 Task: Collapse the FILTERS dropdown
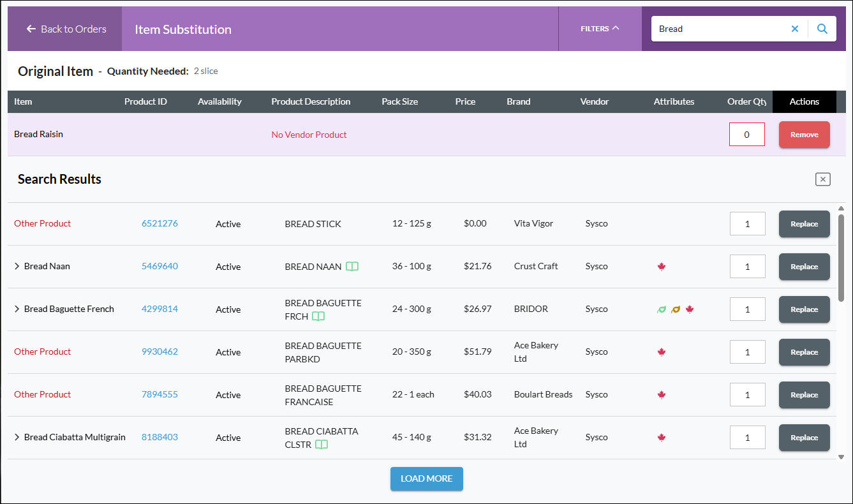(x=600, y=29)
